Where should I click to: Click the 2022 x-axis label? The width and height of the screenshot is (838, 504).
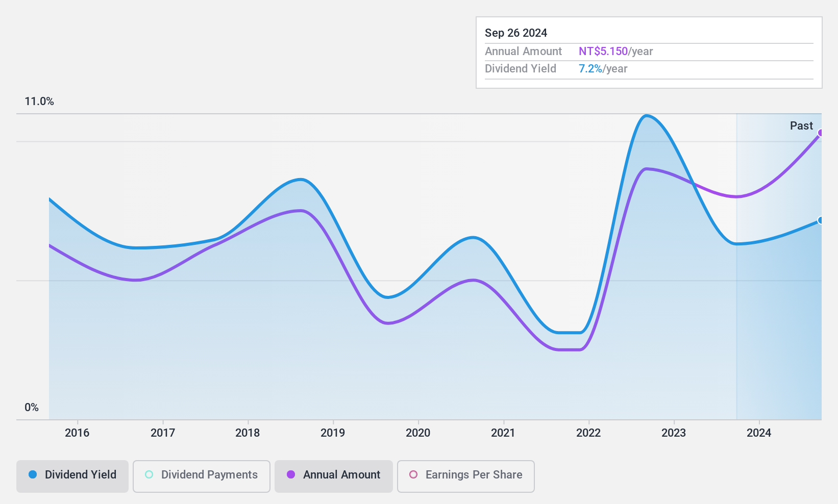click(x=588, y=433)
